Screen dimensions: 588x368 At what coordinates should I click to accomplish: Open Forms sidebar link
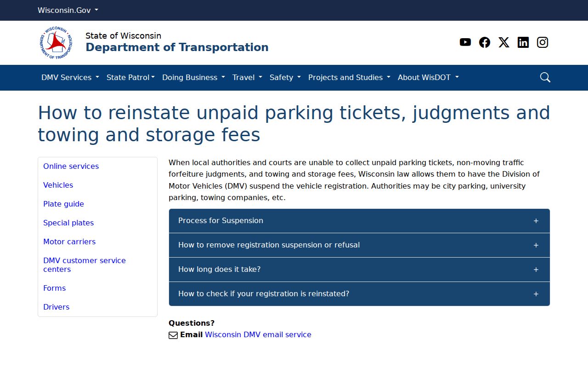54,288
